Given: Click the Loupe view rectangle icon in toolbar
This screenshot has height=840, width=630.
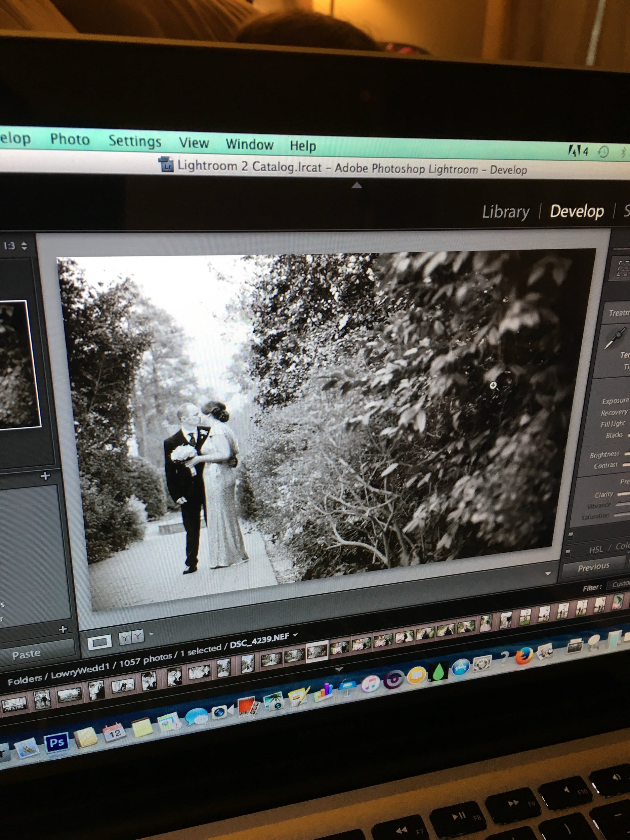Looking at the screenshot, I should pyautogui.click(x=100, y=642).
